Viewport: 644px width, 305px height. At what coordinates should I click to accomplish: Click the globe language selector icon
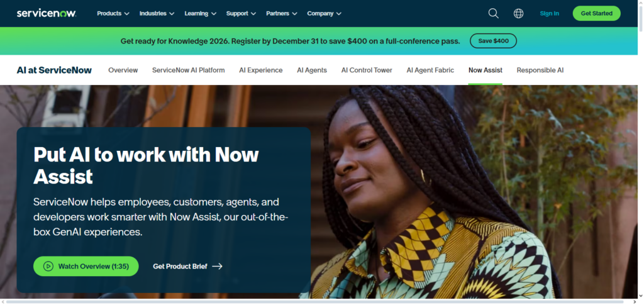click(x=518, y=14)
